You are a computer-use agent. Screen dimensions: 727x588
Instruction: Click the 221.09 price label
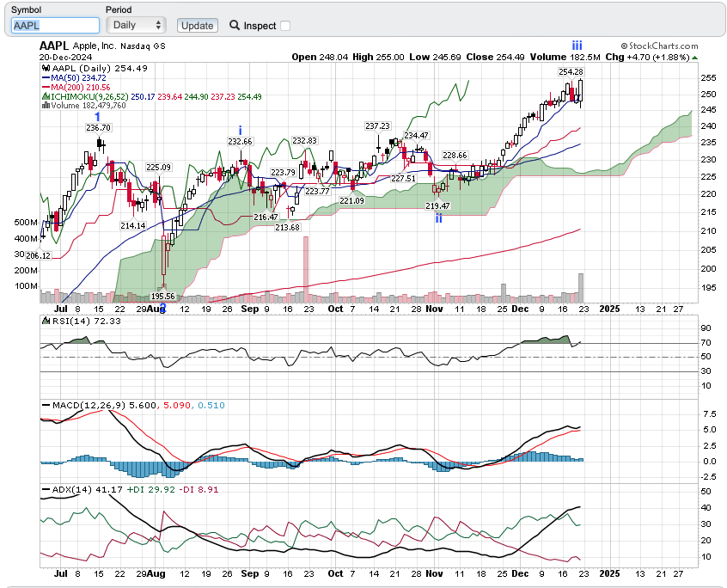pos(352,201)
